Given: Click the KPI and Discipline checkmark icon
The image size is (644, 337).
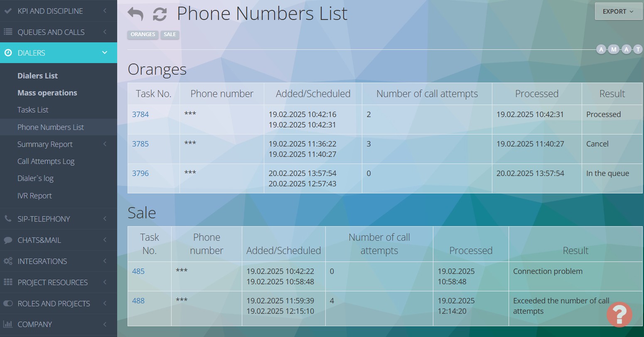Looking at the screenshot, I should 7,11.
